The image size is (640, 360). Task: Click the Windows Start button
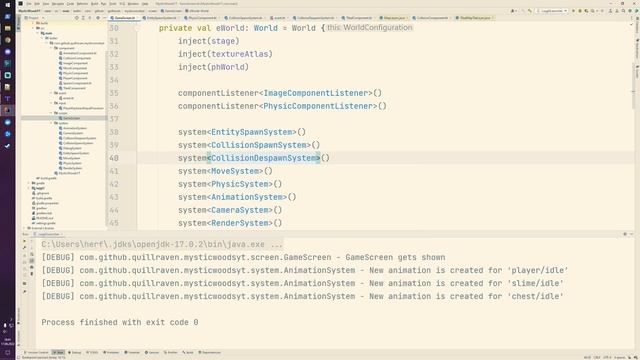(7, 4)
